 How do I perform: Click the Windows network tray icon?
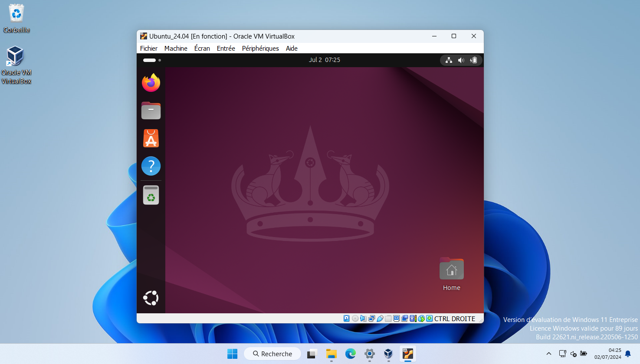point(562,354)
